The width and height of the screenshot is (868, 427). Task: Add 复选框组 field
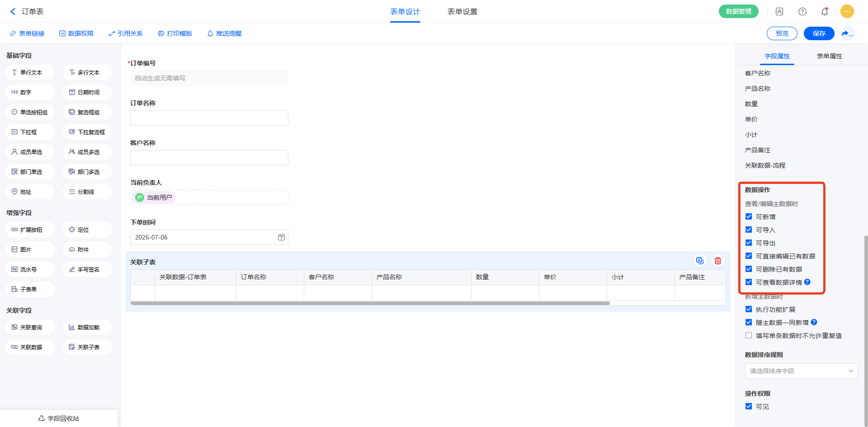pos(87,112)
